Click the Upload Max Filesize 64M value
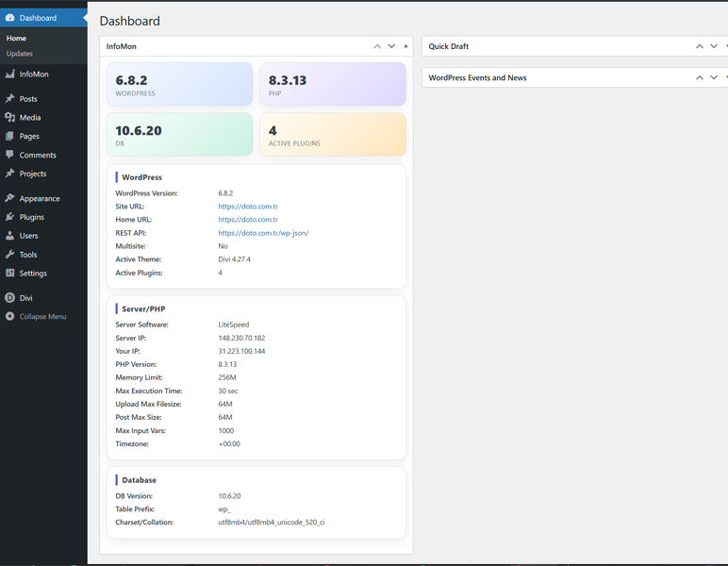This screenshot has width=728, height=566. [x=225, y=404]
